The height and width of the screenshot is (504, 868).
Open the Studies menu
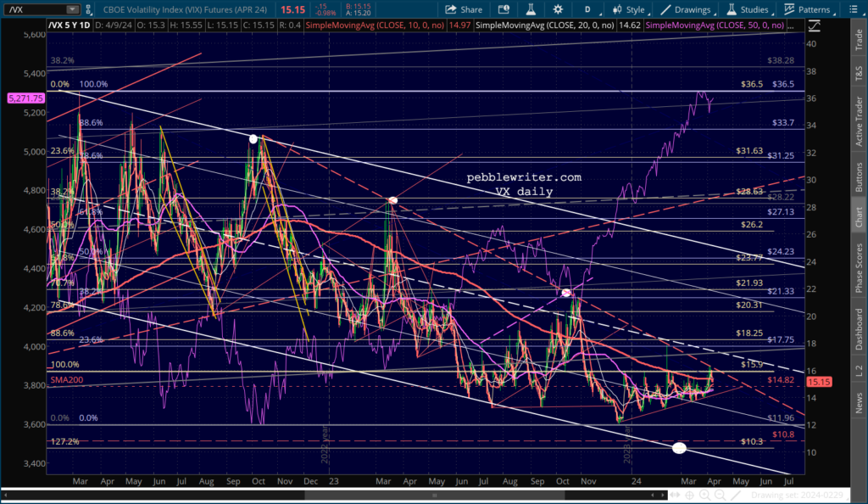click(749, 9)
